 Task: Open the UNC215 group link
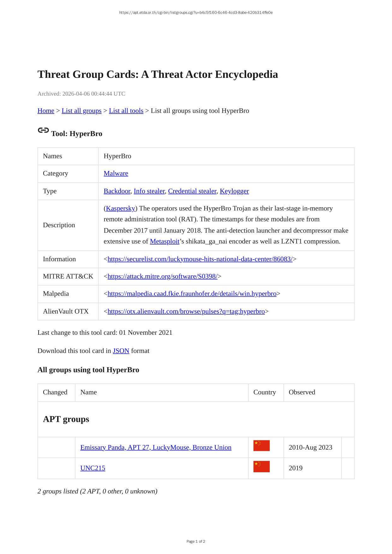pyautogui.click(x=92, y=468)
